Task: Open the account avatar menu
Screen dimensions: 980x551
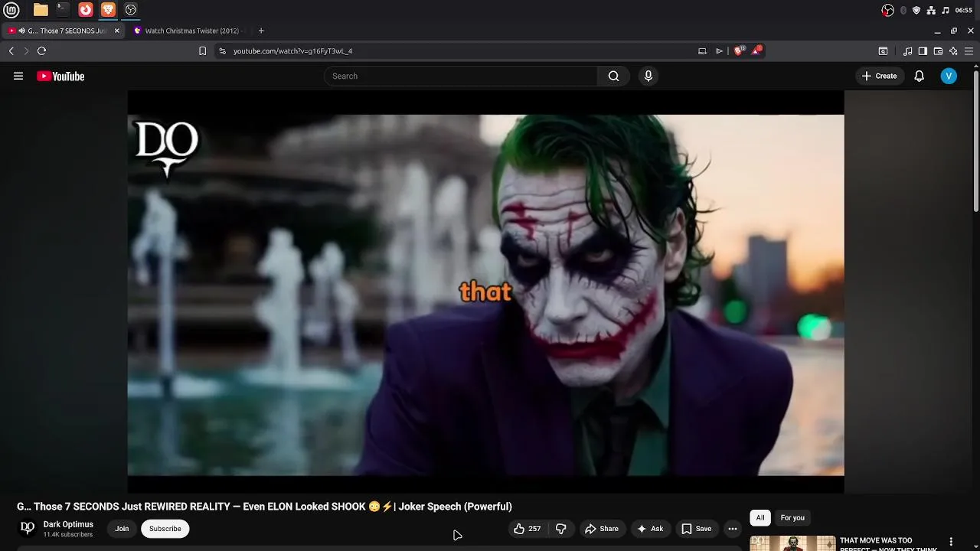Action: (x=949, y=76)
